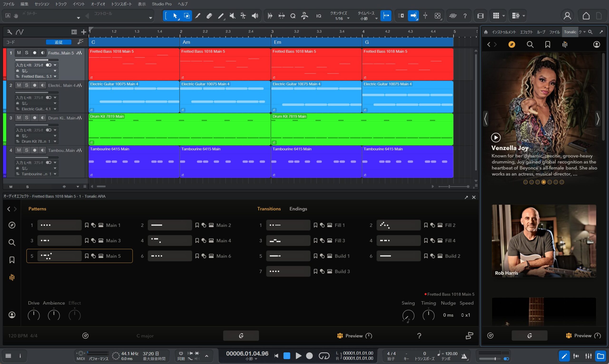Mute the Fretted Bass track
The height and width of the screenshot is (364, 609).
19,53
